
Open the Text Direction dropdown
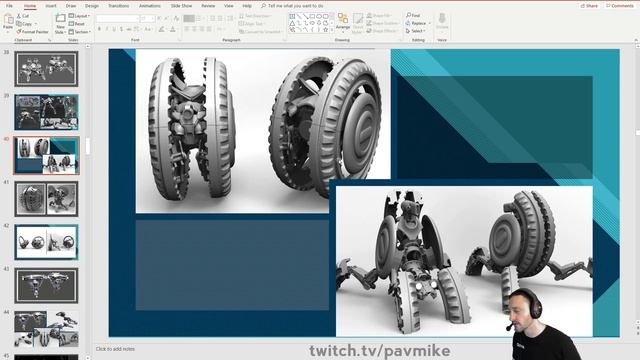pyautogui.click(x=256, y=16)
